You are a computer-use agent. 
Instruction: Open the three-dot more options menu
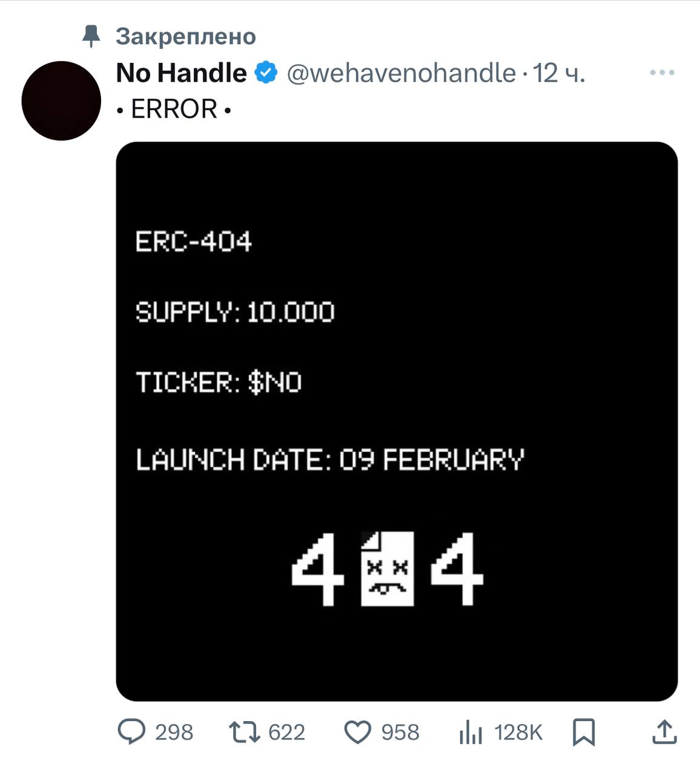coord(662,73)
